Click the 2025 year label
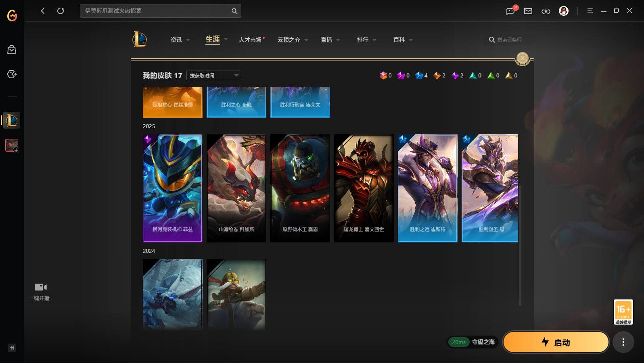Viewport: 644px width, 363px height. coord(149,126)
